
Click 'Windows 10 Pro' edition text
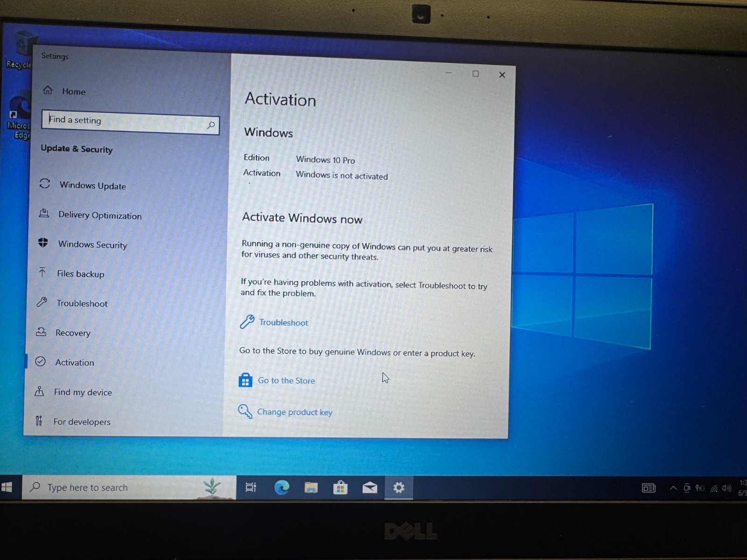(x=325, y=160)
